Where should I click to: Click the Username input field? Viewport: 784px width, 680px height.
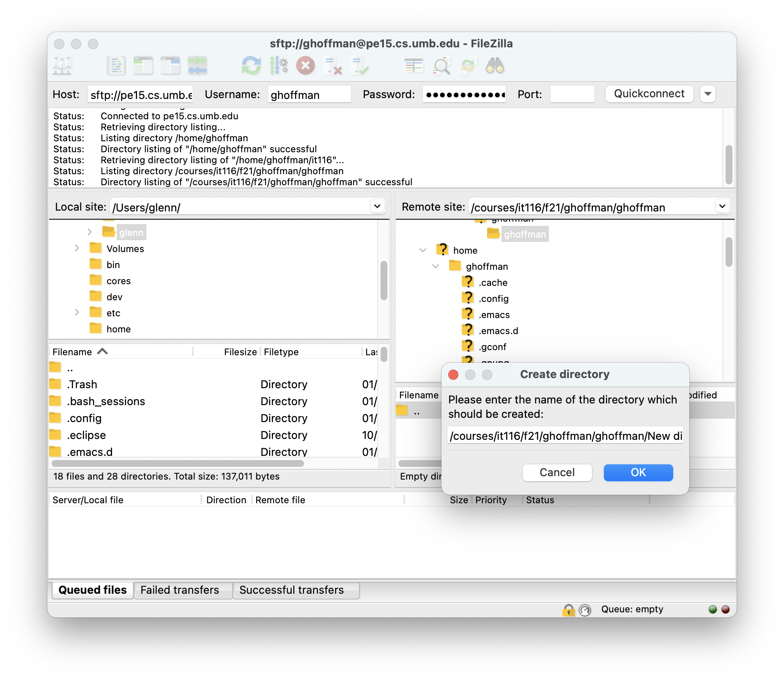[x=309, y=94]
